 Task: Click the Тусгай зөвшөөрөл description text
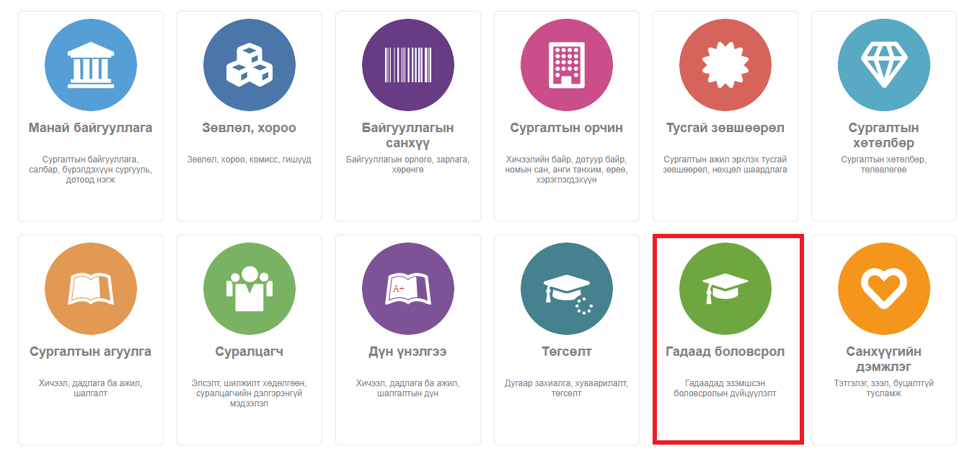[x=725, y=165]
